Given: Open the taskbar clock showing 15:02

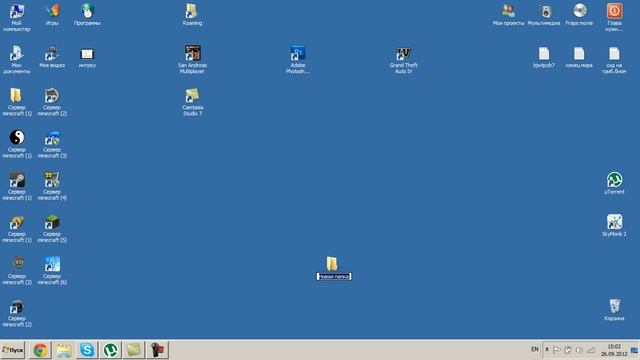Looking at the screenshot, I should click(x=614, y=350).
